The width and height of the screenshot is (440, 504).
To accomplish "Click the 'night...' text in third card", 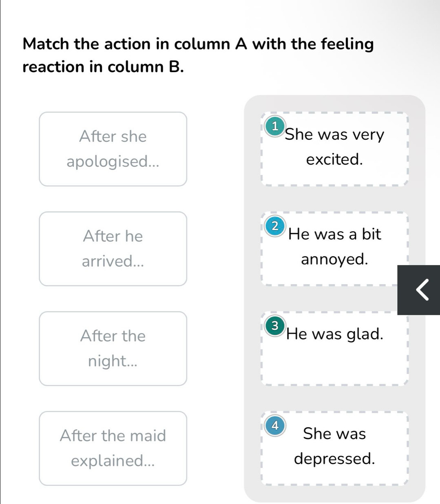I will 113,361.
